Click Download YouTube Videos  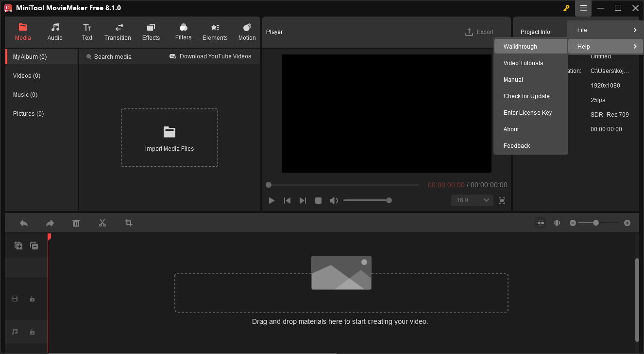pos(210,56)
